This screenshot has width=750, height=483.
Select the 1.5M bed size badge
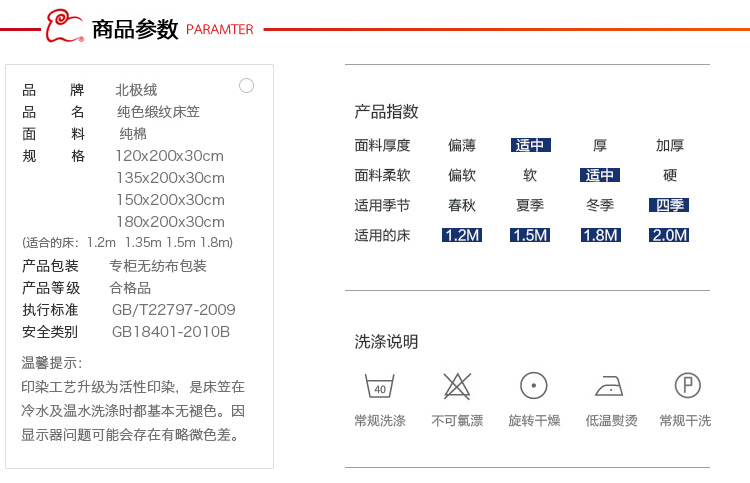tap(530, 235)
